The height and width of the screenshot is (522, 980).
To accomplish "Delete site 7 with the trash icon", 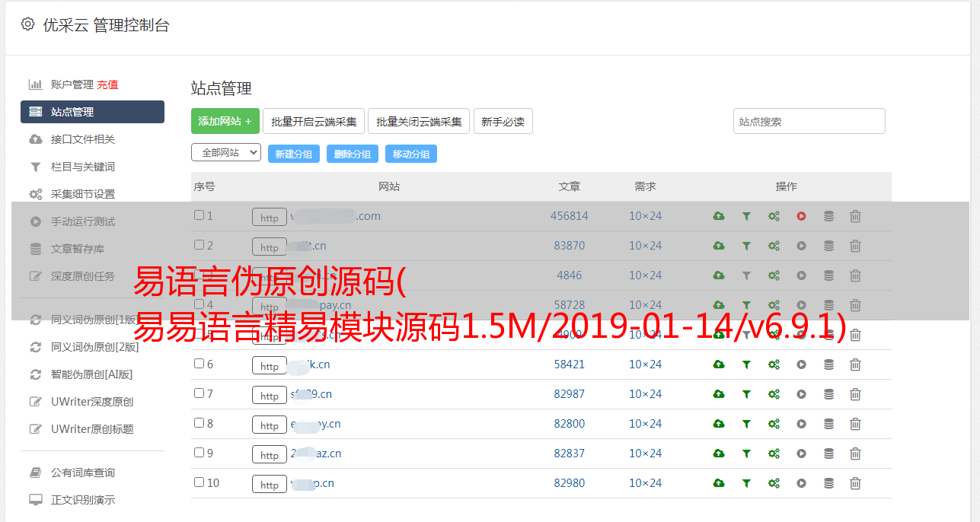I will pyautogui.click(x=855, y=394).
